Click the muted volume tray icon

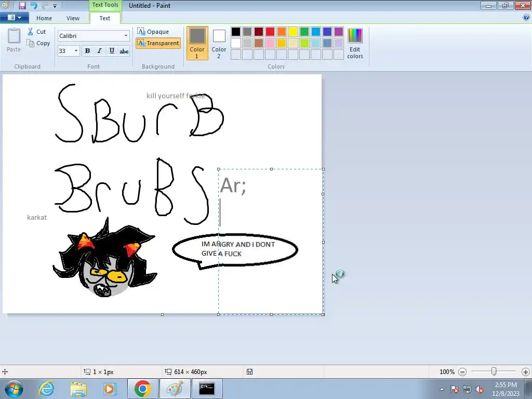[x=480, y=390]
